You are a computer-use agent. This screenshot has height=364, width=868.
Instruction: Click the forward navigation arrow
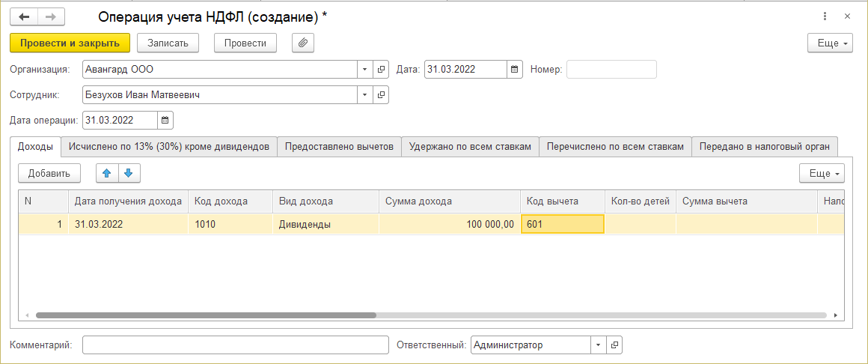[x=50, y=16]
